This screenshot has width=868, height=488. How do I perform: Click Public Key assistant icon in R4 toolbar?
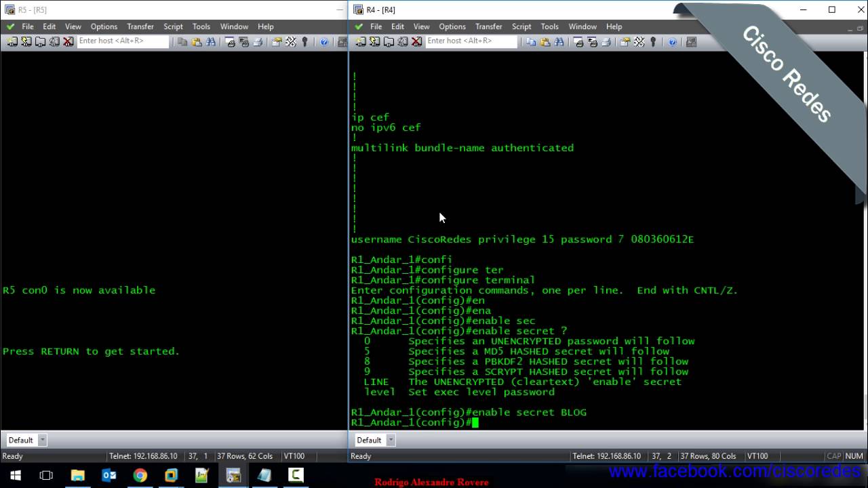(653, 41)
